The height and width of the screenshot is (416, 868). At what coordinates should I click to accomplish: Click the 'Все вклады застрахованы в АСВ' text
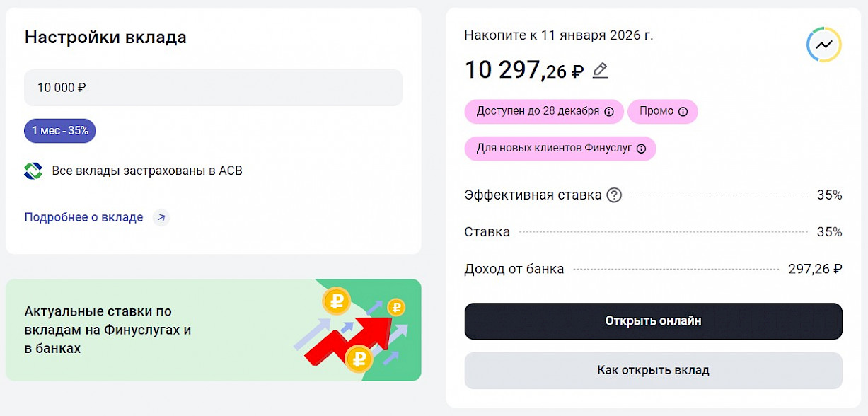[x=147, y=171]
